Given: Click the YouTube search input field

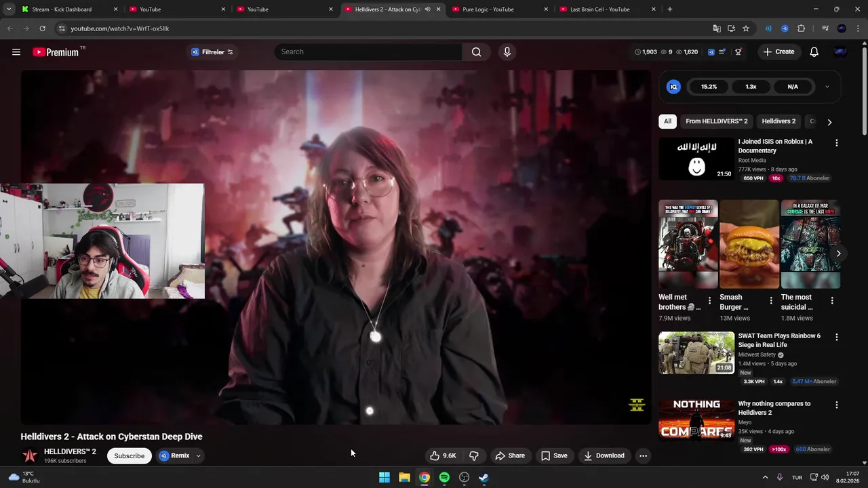Looking at the screenshot, I should coord(368,52).
